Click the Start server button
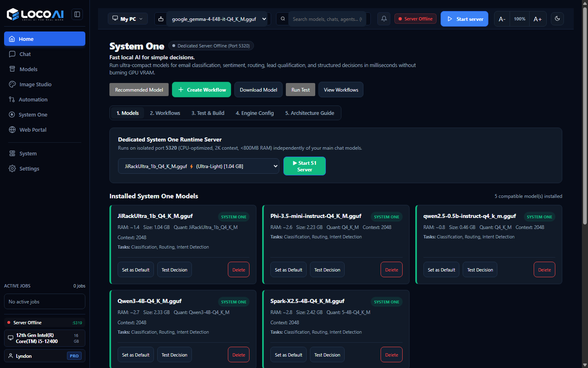Screen dimensions: 588x368 (464, 19)
